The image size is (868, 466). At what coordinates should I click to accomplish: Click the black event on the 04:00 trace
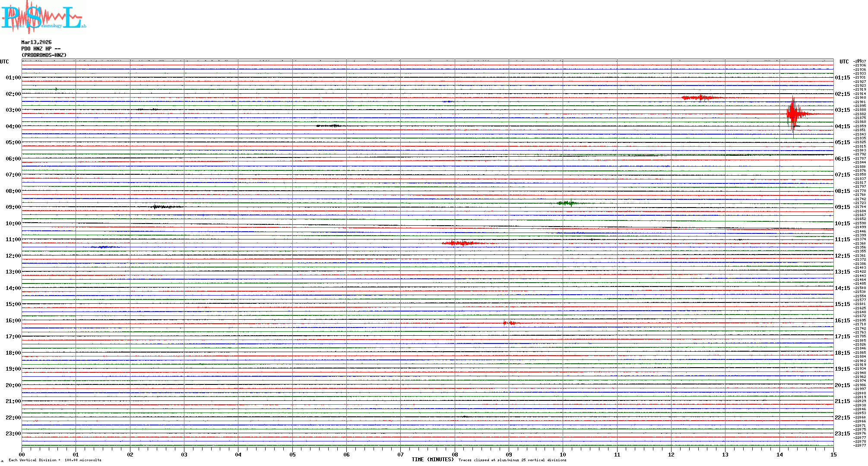(x=329, y=126)
